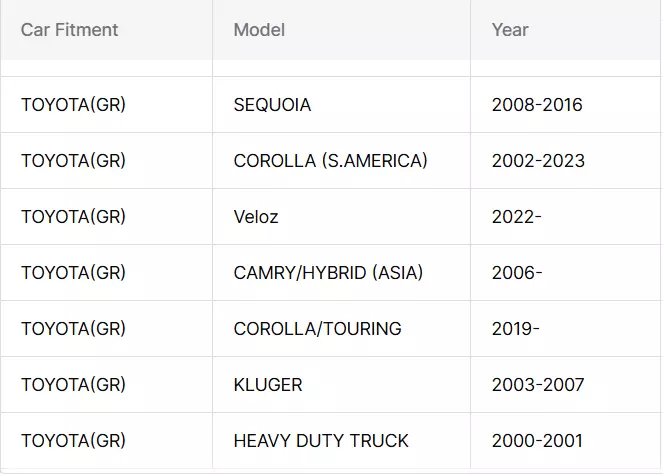This screenshot has height=474, width=663.
Task: Click the Year column header
Action: (x=565, y=30)
